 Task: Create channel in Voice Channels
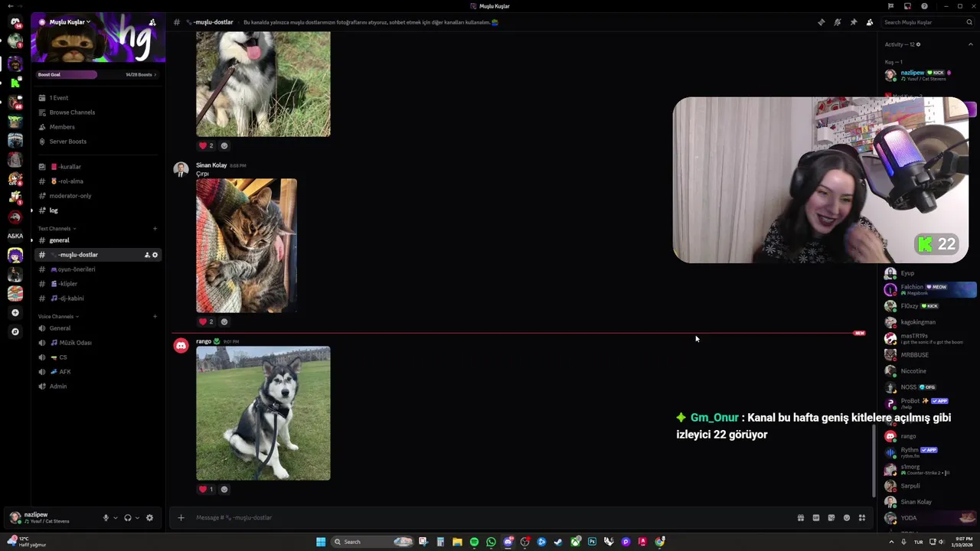coord(155,316)
